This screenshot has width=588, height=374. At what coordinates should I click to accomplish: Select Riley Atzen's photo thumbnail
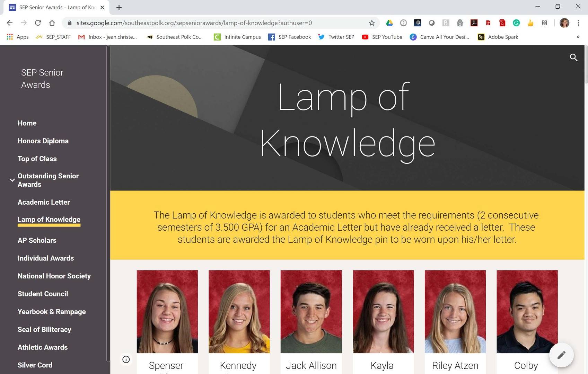[455, 312]
